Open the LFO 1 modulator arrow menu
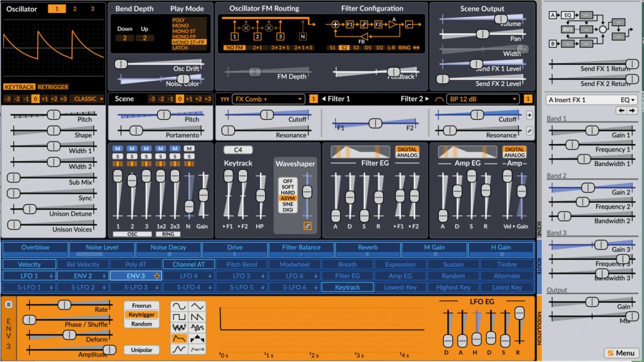This screenshot has width=644, height=362. (52, 276)
